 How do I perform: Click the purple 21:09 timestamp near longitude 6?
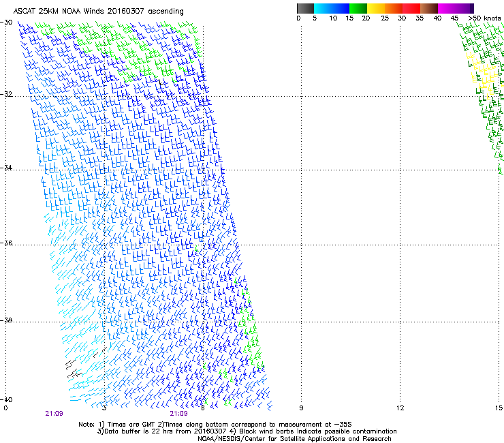tap(178, 414)
